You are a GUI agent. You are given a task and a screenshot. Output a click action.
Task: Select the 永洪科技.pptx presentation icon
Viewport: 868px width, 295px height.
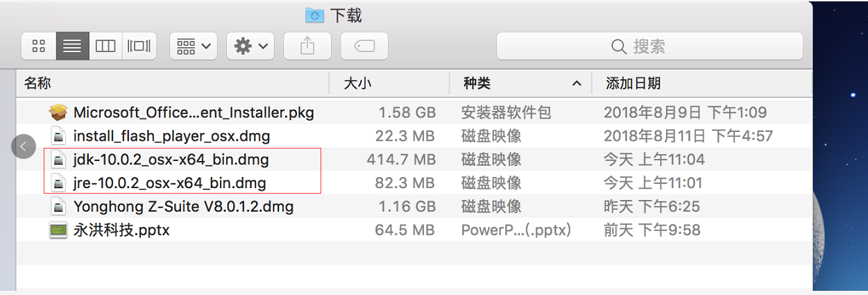coord(59,230)
